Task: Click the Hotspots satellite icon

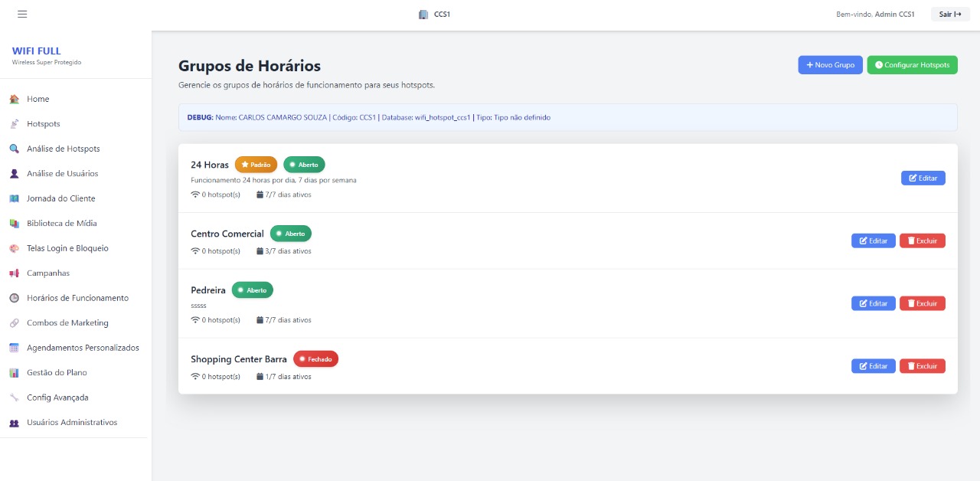Action: [14, 124]
